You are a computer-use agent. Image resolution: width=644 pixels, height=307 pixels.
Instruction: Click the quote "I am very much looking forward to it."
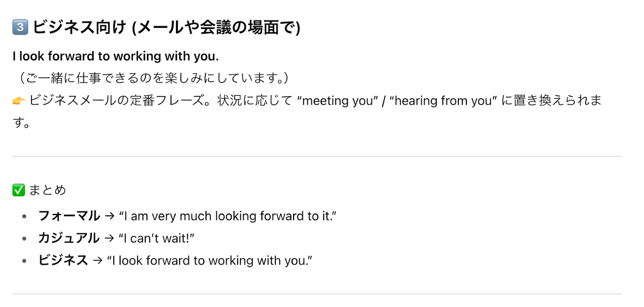[227, 216]
